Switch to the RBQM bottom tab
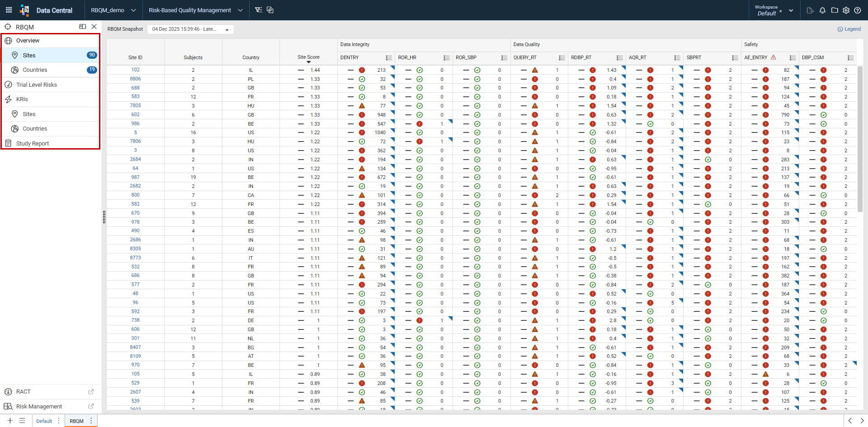 coord(77,421)
